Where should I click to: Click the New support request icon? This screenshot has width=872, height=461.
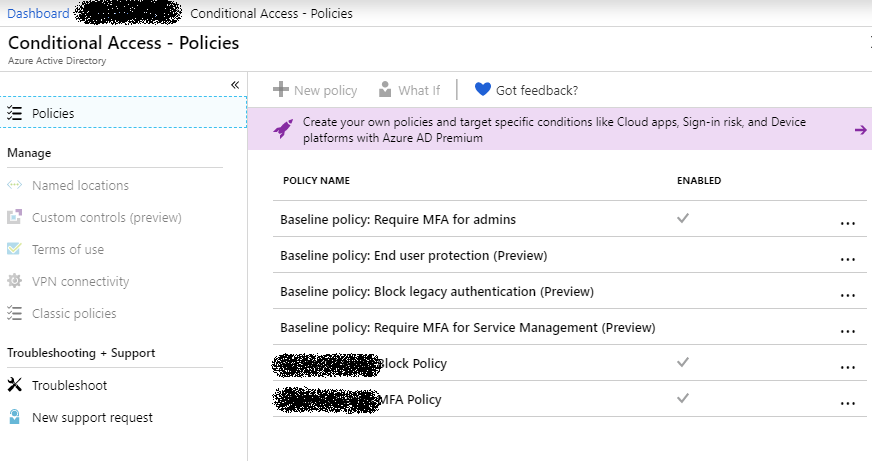[14, 417]
